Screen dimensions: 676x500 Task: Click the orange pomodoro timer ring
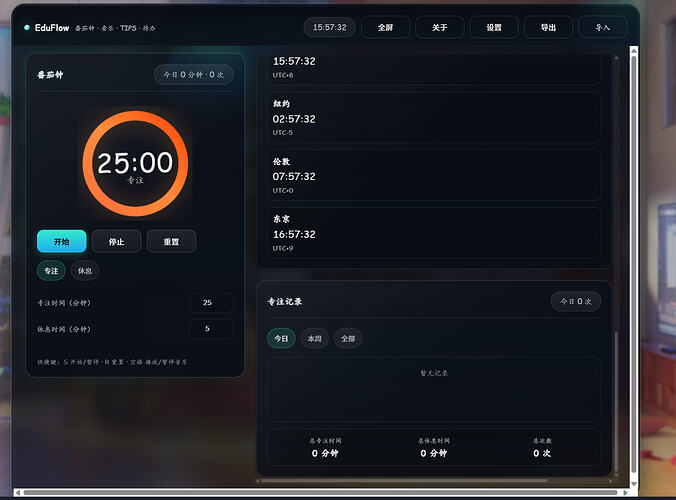coord(135,163)
